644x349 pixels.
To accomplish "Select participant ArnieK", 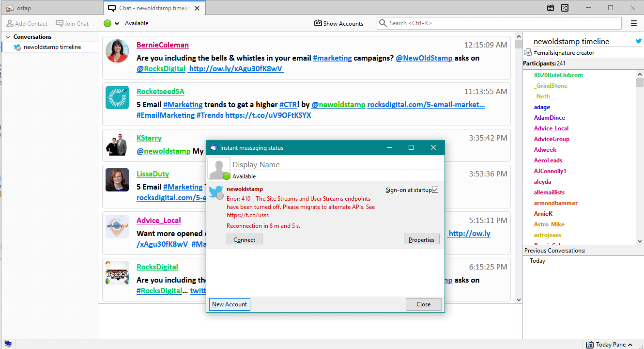I will coord(543,214).
